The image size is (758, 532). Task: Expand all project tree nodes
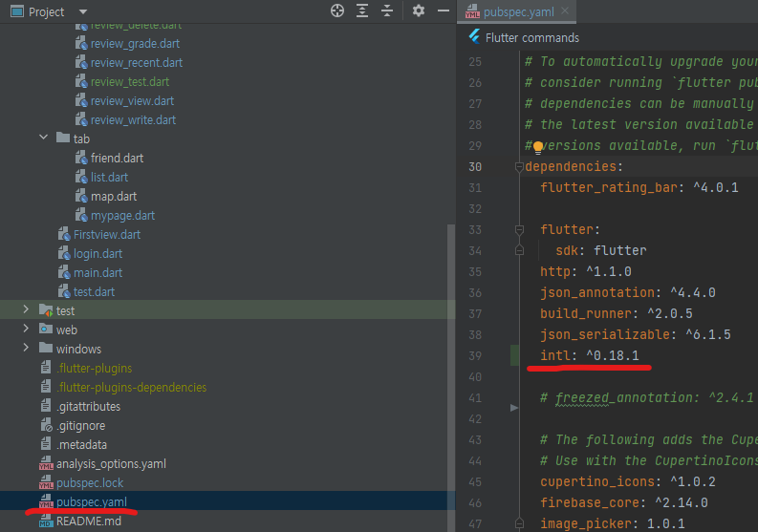pos(362,11)
